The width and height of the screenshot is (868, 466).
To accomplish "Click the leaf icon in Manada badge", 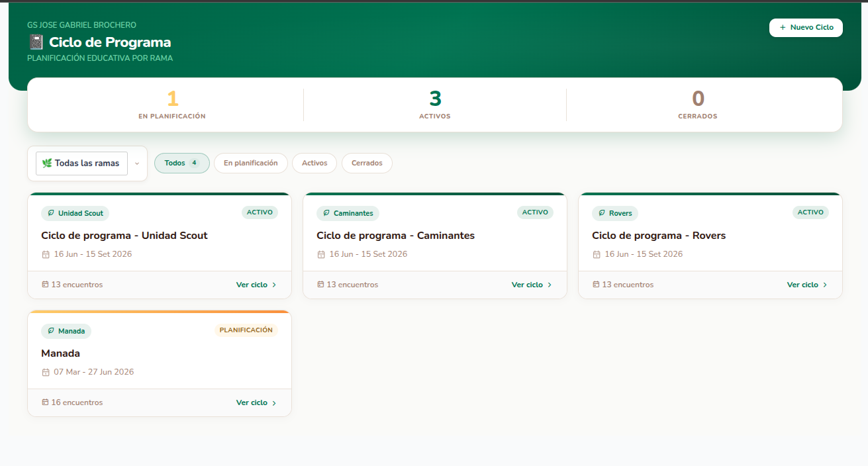I will [51, 331].
